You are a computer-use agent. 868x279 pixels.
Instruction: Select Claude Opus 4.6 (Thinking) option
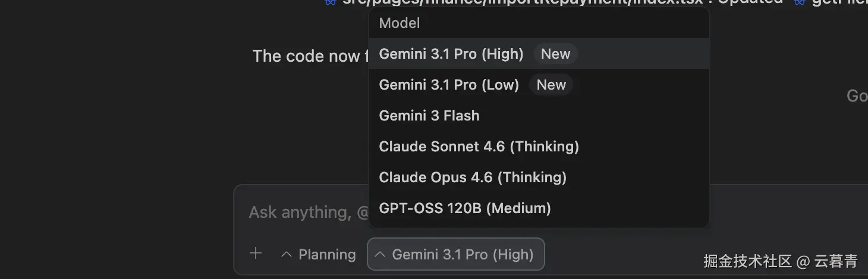point(472,177)
